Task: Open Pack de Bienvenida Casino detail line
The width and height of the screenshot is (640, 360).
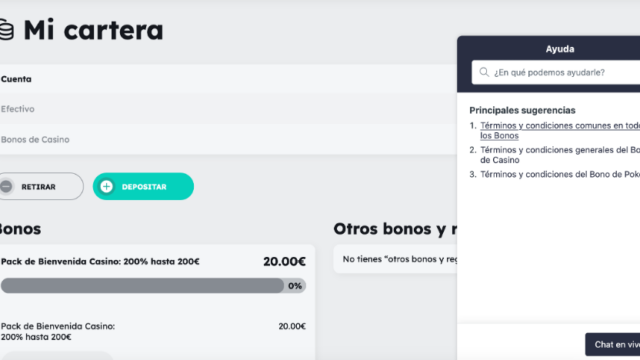Action: tap(58, 331)
